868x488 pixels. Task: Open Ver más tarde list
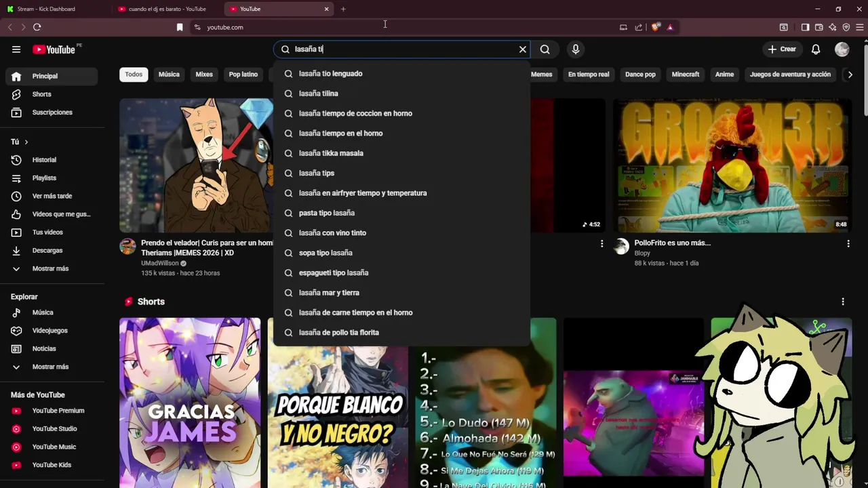[x=52, y=196]
